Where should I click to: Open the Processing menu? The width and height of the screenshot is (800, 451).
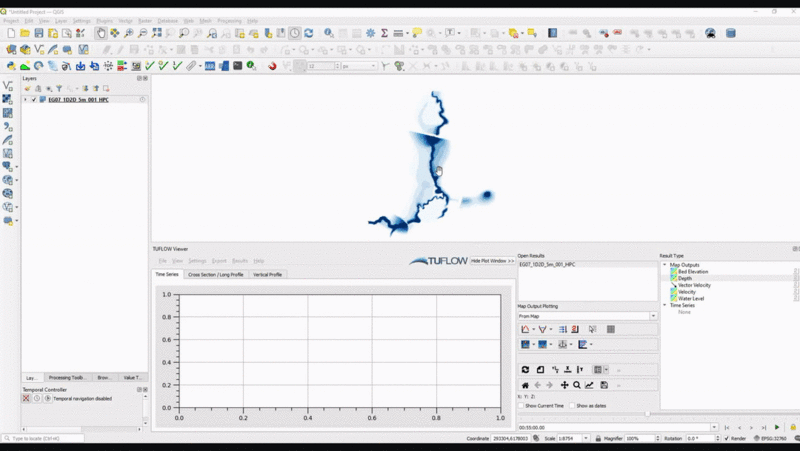[229, 21]
